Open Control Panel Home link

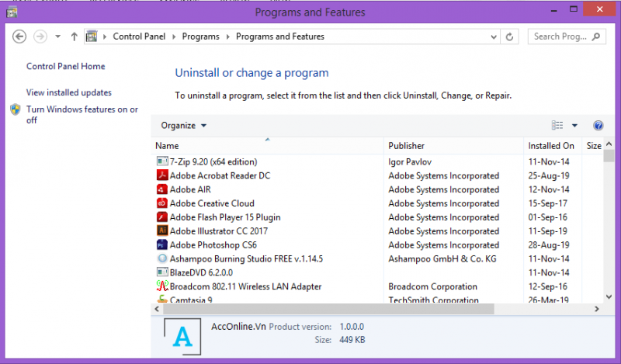click(x=66, y=66)
